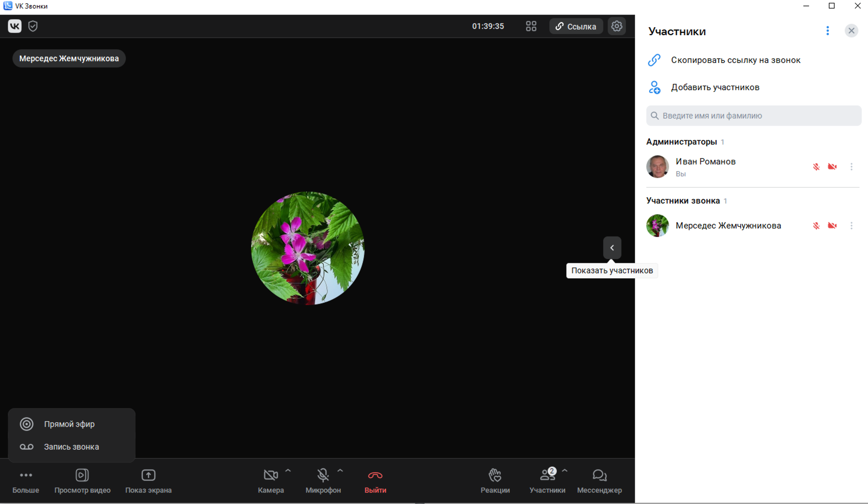The image size is (868, 504).
Task: Open the Мессенджер chat icon
Action: (599, 475)
